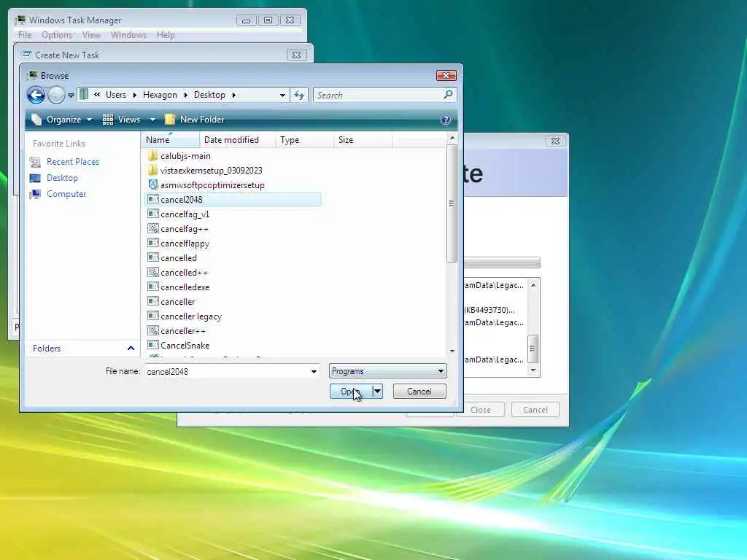Open address bar previous locations dropdown
The image size is (747, 560).
tap(282, 96)
